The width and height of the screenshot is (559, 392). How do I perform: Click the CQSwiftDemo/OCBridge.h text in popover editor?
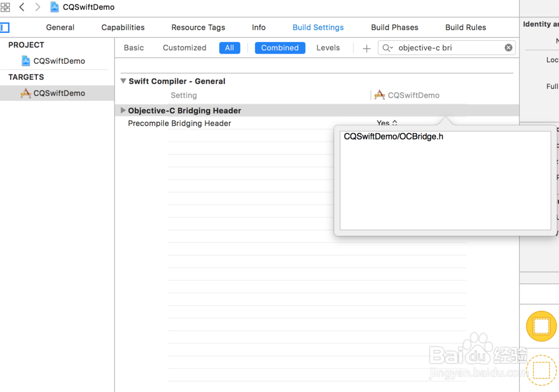[394, 136]
